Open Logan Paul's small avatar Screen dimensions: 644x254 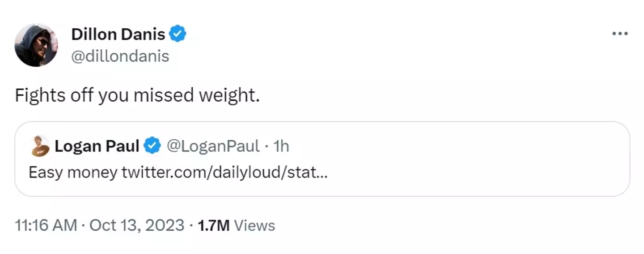pyautogui.click(x=40, y=146)
